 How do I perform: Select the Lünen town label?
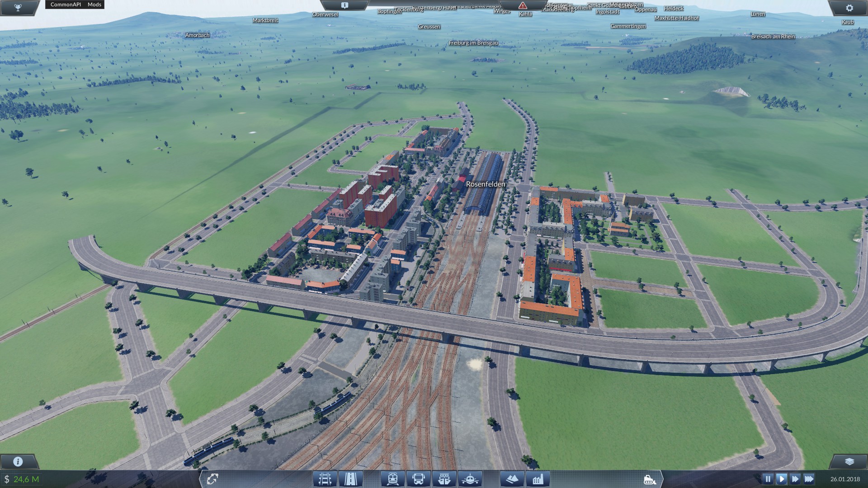(758, 14)
